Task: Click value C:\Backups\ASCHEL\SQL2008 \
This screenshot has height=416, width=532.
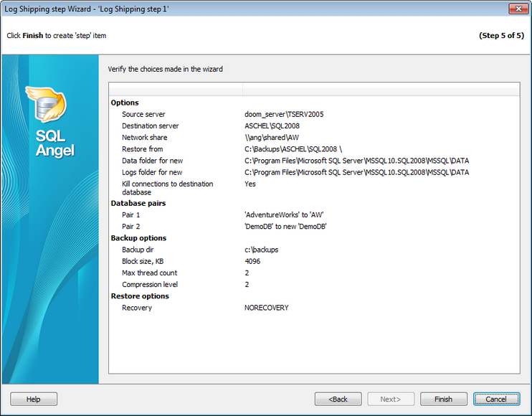Action: pos(293,149)
